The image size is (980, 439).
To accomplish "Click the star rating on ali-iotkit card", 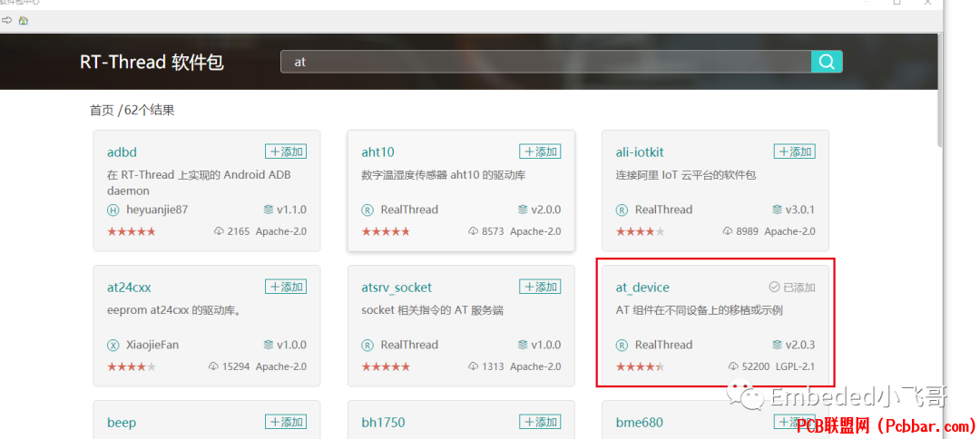I will click(x=640, y=231).
